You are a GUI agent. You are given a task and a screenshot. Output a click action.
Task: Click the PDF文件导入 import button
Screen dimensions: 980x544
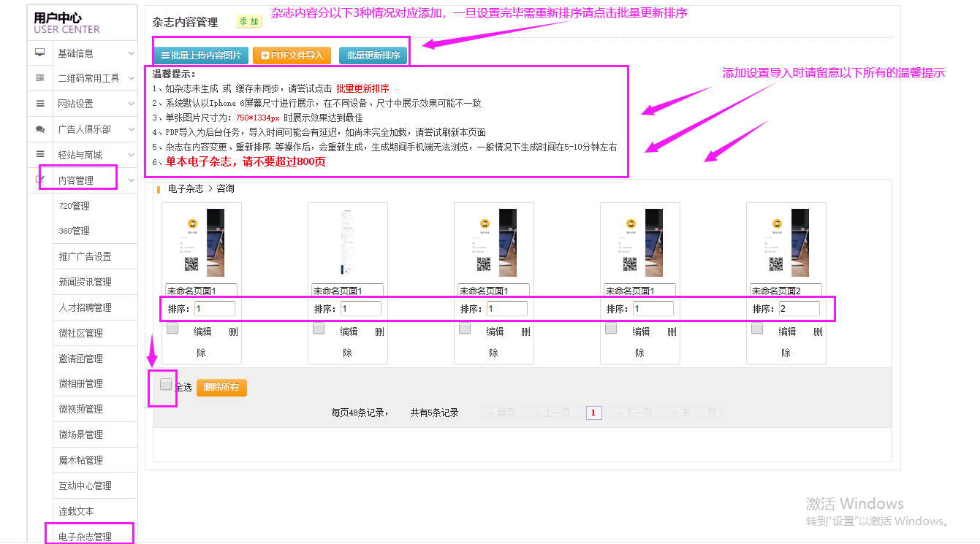[292, 55]
